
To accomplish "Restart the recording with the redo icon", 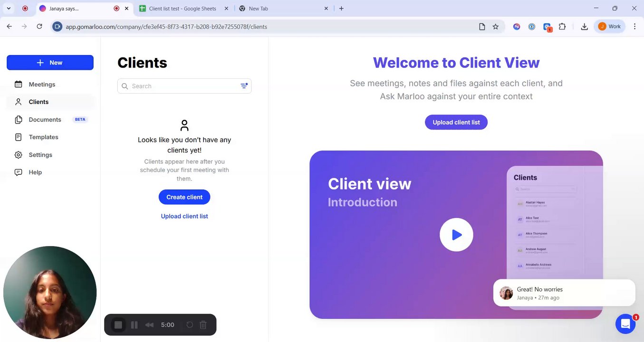I will pyautogui.click(x=190, y=325).
